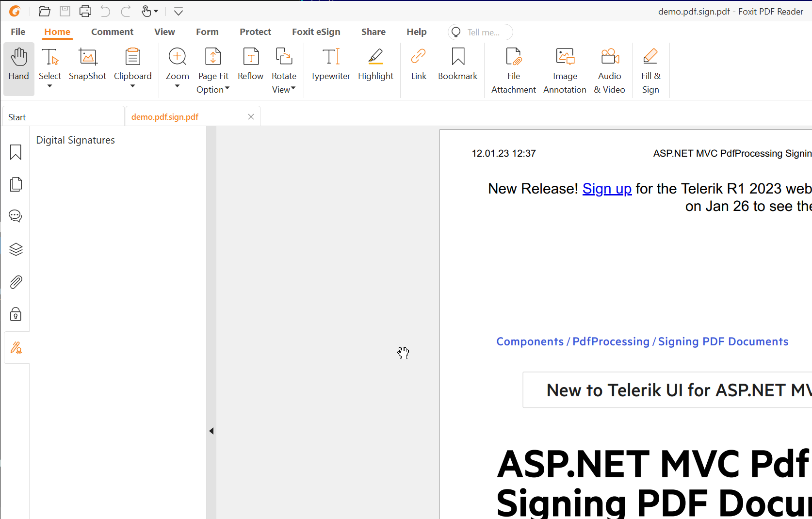The image size is (812, 519).
Task: Expand the Zoom dropdown
Action: click(x=178, y=86)
